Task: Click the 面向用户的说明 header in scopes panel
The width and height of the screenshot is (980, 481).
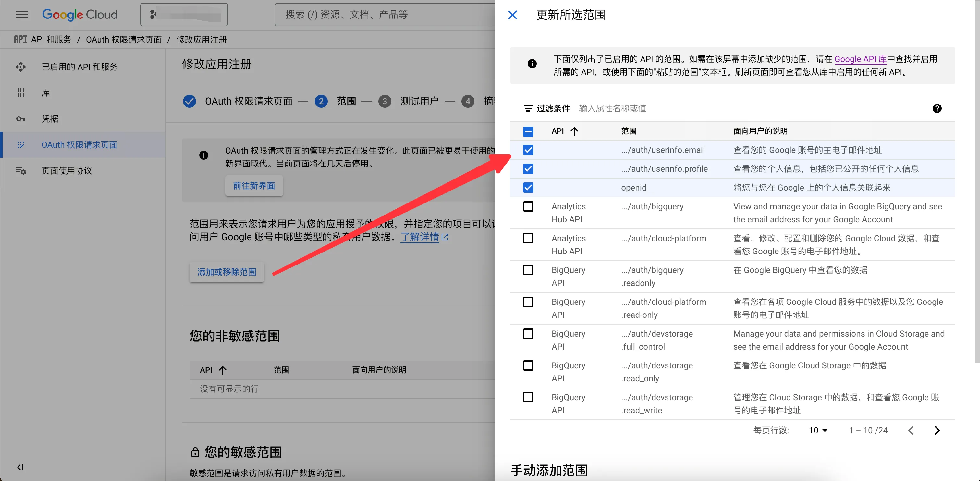Action: 760,131
